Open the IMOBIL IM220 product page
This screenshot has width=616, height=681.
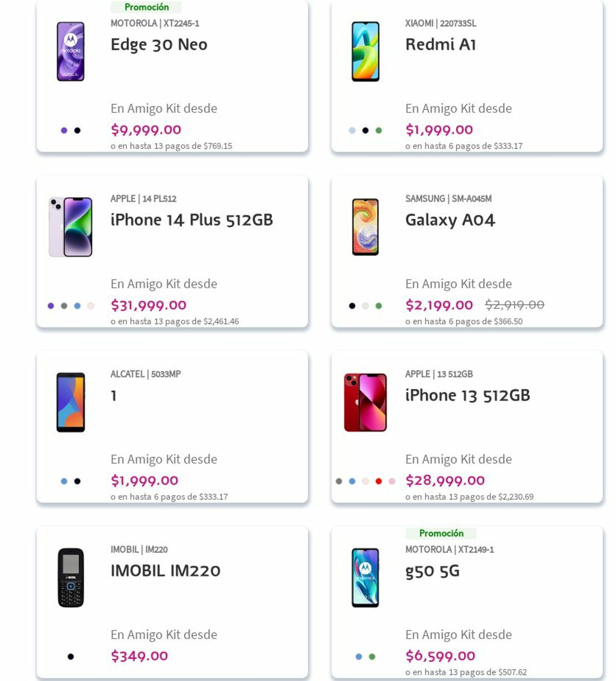(x=165, y=570)
